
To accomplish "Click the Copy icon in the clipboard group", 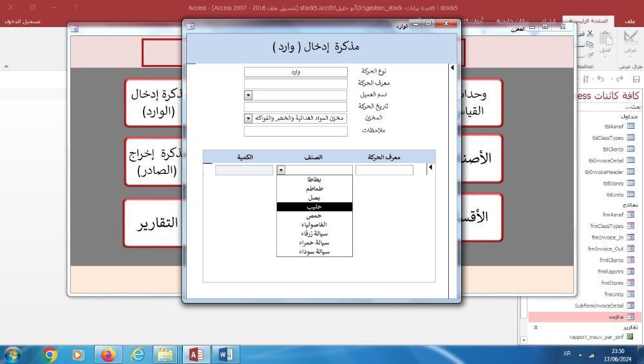I will coord(590,44).
